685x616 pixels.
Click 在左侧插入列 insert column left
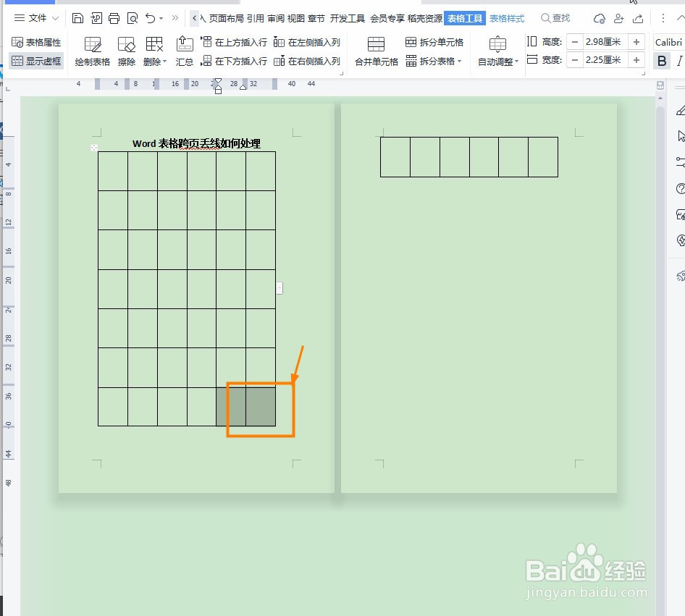307,43
